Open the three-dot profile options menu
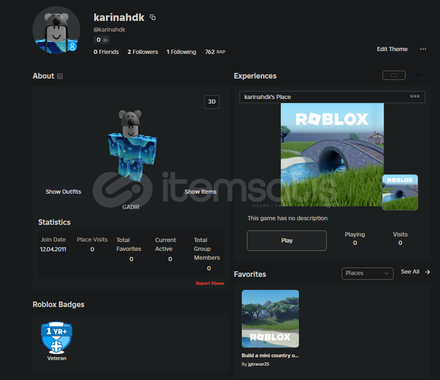Viewport: 440px width, 380px height. tap(423, 49)
